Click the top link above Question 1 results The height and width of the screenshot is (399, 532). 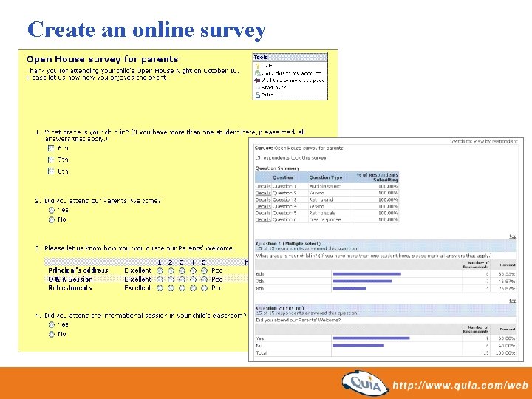tap(513, 236)
